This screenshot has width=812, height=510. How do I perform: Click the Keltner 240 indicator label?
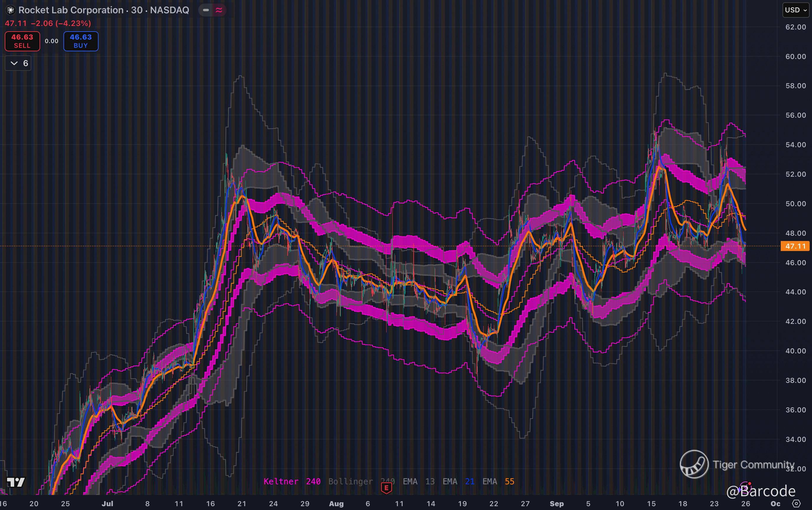tap(292, 481)
